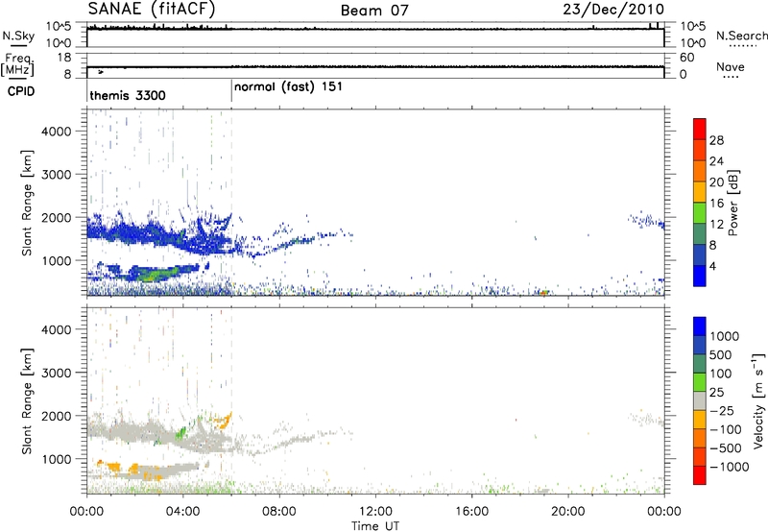Pick the green Velocity segment between 100 and 25
Screen dimensions: 768x532
pos(700,382)
